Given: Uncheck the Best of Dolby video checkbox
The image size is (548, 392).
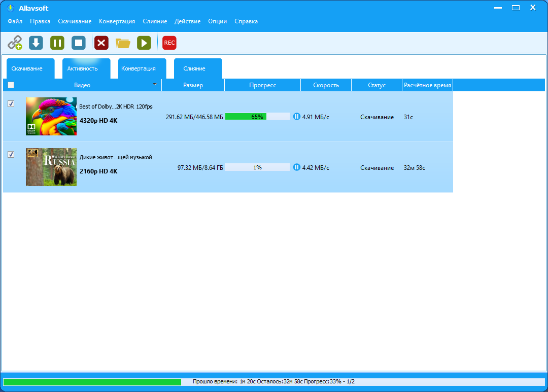Looking at the screenshot, I should [11, 104].
